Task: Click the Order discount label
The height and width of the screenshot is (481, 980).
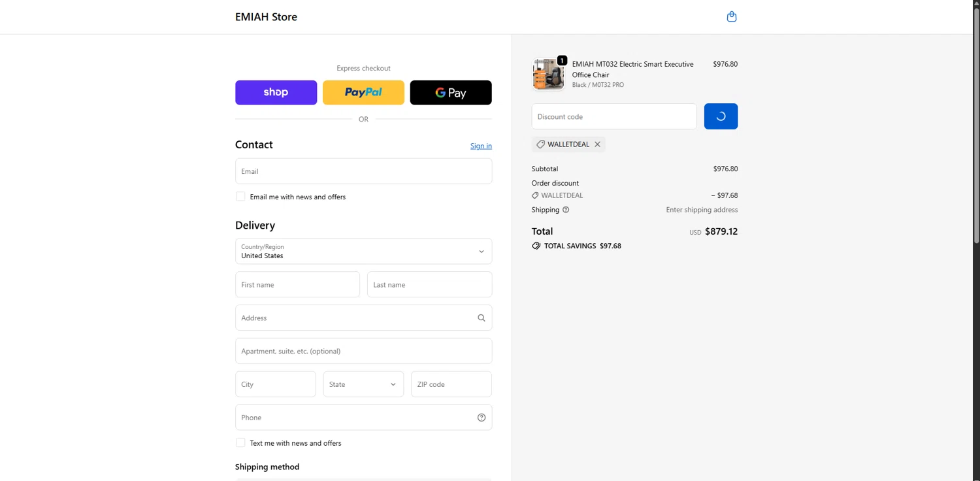Action: 555,183
